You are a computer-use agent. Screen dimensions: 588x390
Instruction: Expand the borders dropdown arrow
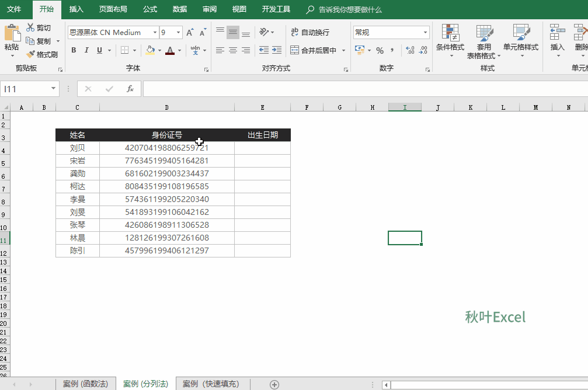coord(134,50)
